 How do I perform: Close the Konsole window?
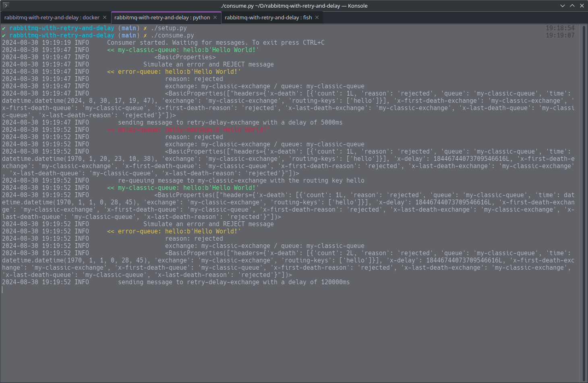point(582,6)
